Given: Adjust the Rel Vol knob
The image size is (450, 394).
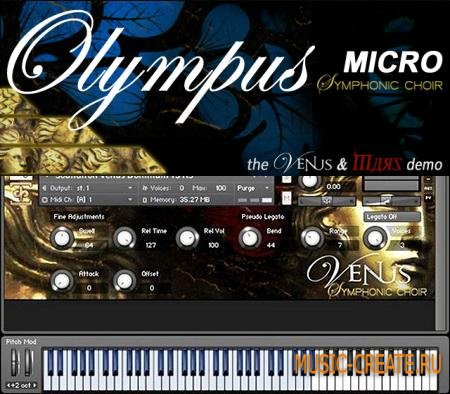Looking at the screenshot, I should (187, 238).
